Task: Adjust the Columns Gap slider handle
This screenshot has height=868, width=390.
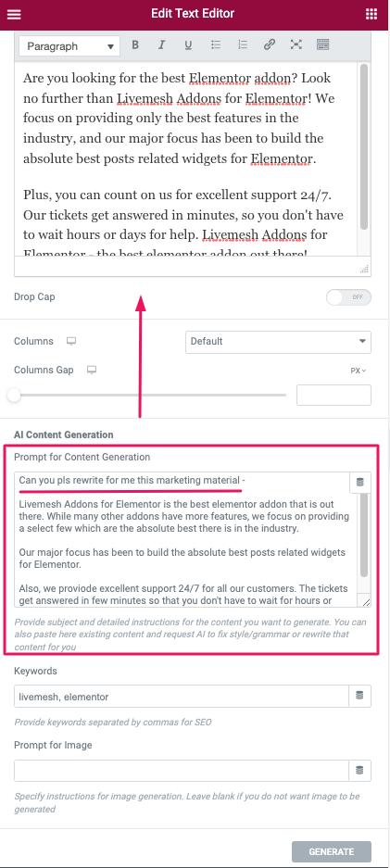Action: [14, 396]
